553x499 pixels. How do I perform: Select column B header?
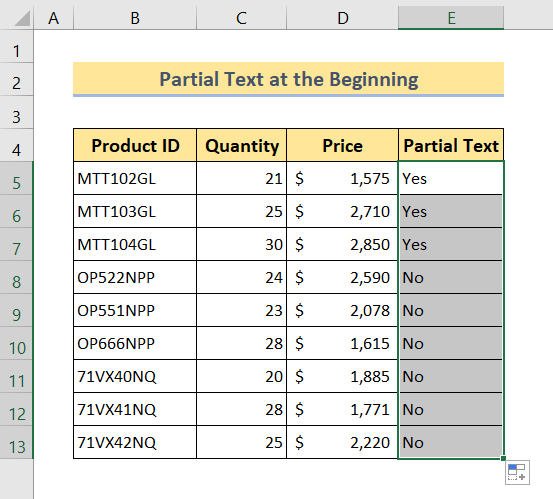point(135,18)
